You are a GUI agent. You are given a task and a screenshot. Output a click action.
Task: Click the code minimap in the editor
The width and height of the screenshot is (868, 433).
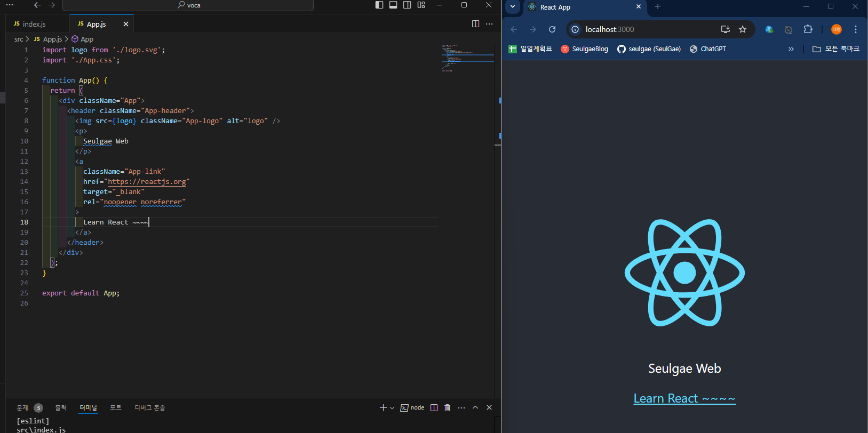pos(468,58)
